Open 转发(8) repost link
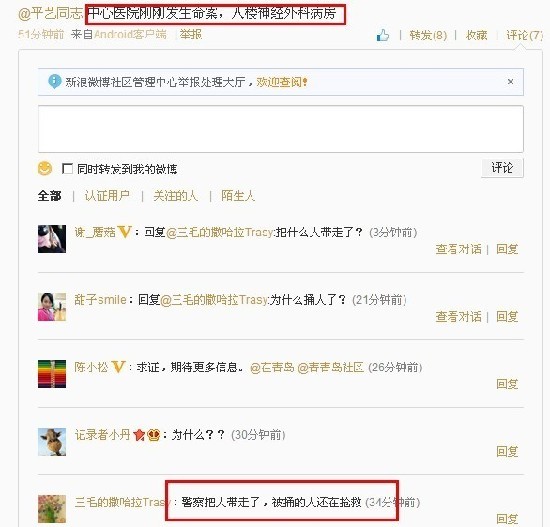Image resolution: width=550 pixels, height=527 pixels. (x=428, y=35)
